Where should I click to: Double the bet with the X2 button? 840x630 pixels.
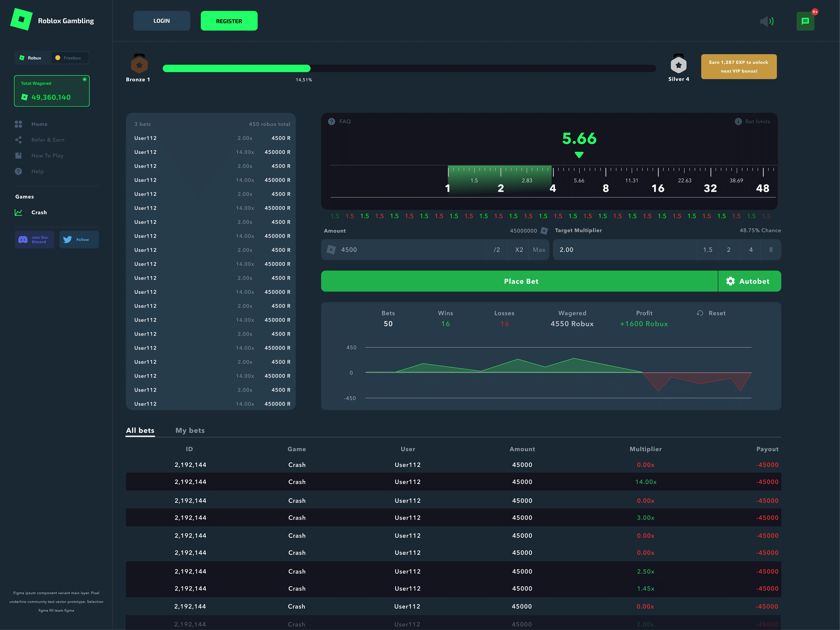519,250
